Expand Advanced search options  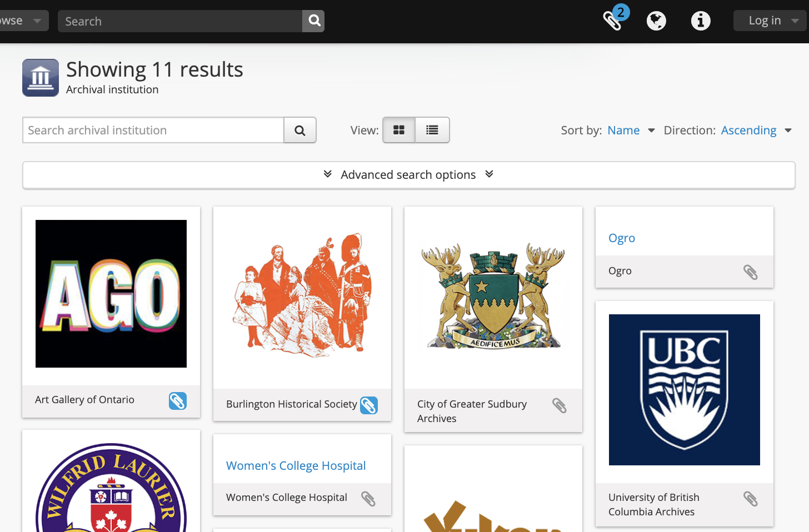(408, 175)
